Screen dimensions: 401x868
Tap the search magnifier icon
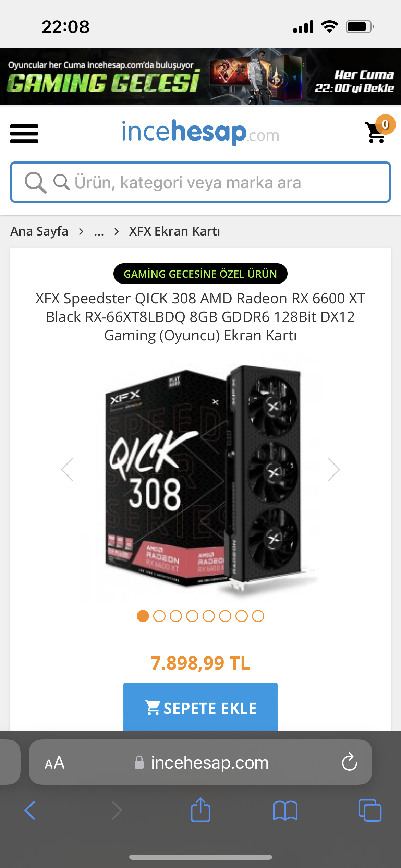click(35, 182)
